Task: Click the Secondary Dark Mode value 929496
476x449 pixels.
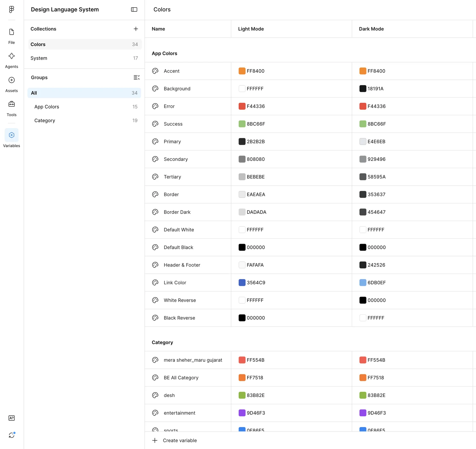Action: click(x=377, y=159)
